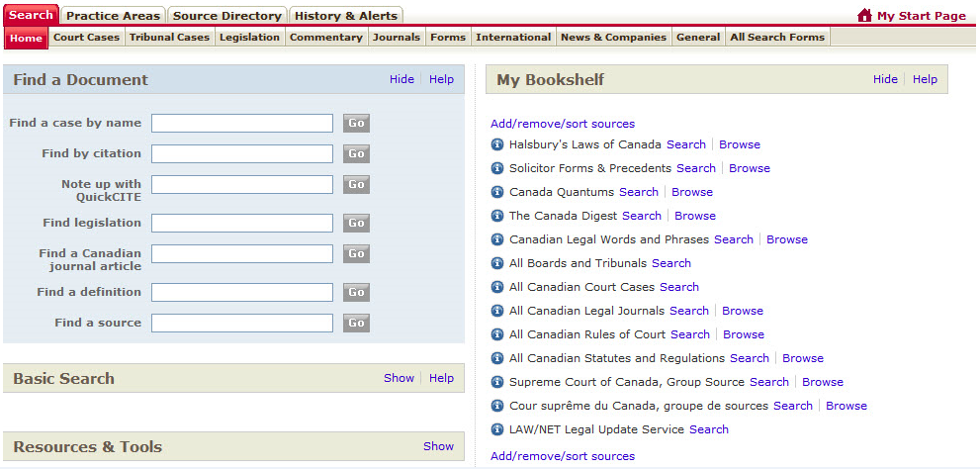Click the Find by citation input field
980x469 pixels.
(242, 153)
